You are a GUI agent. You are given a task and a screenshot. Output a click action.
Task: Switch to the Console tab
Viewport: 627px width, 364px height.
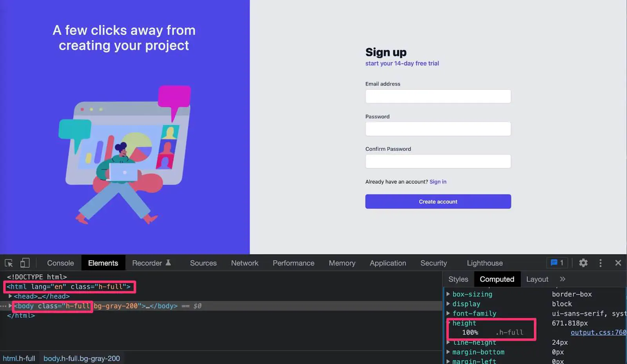pos(60,263)
